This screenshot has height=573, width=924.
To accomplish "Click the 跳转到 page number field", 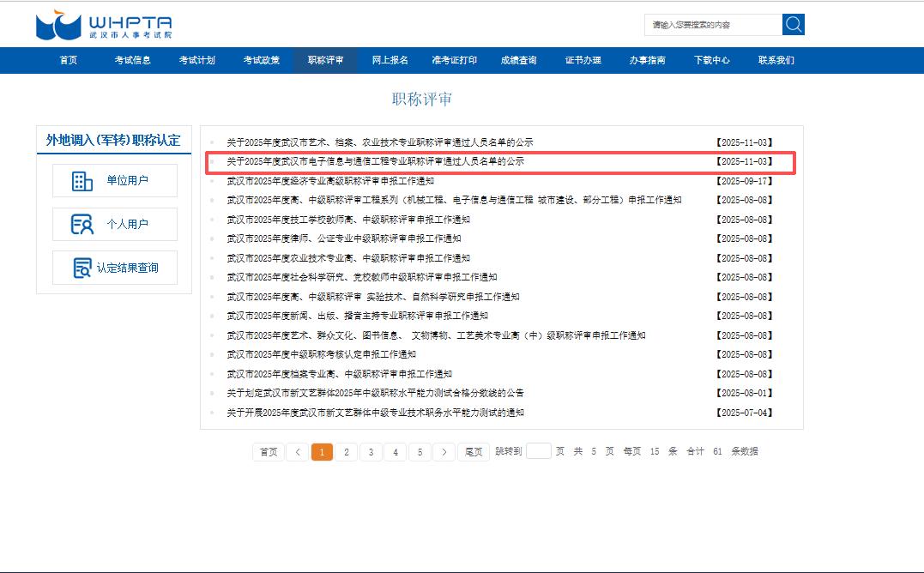I will pos(538,451).
